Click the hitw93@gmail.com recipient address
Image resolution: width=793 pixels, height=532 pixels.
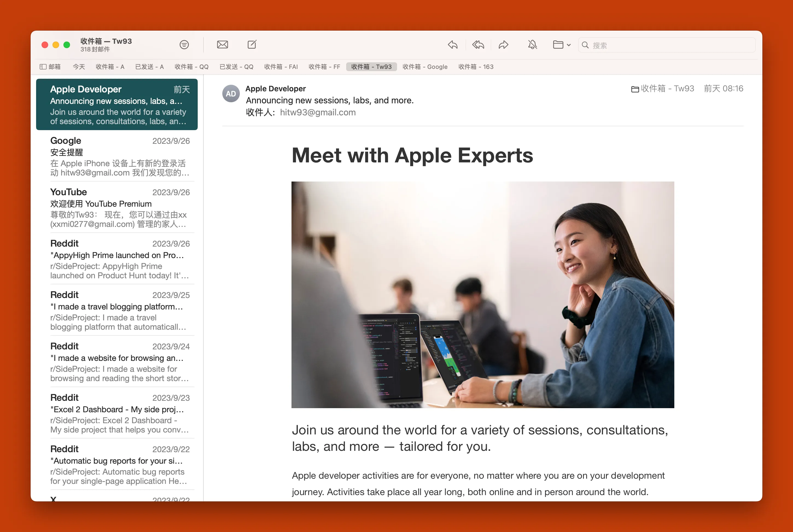317,112
